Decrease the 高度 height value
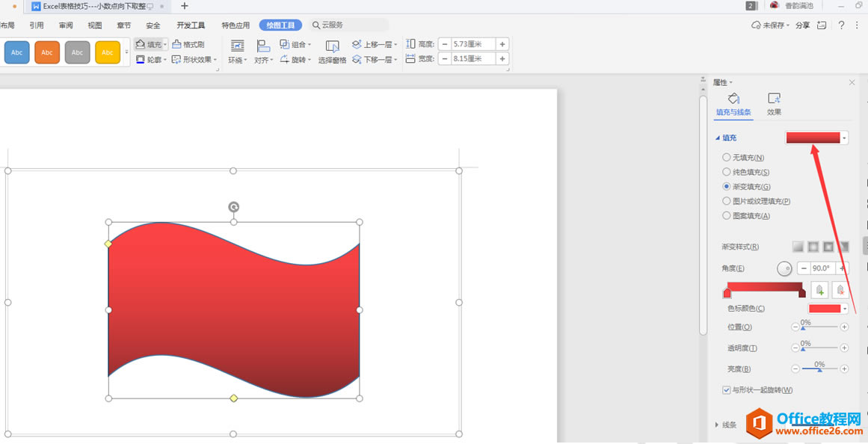This screenshot has height=444, width=868. point(445,44)
